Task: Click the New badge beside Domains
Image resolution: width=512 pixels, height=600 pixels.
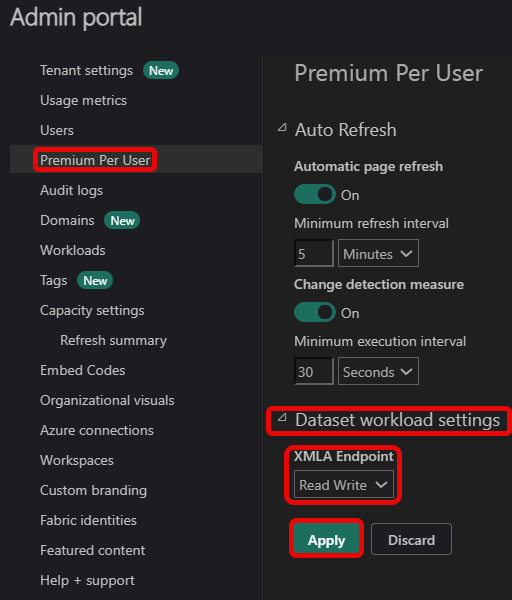Action: [x=122, y=220]
